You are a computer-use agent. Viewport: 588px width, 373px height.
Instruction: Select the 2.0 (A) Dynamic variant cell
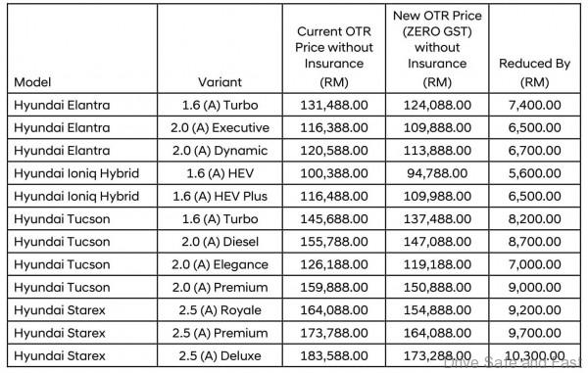220,151
